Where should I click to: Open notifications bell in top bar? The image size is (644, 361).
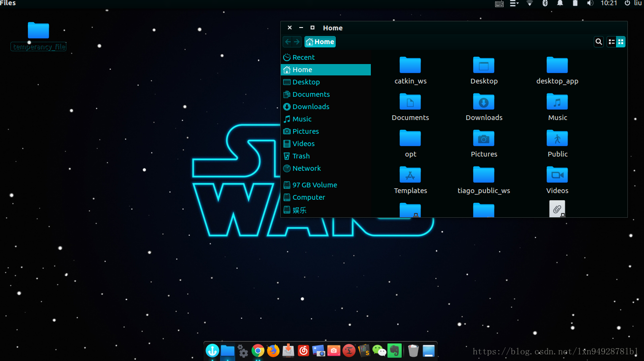(560, 3)
